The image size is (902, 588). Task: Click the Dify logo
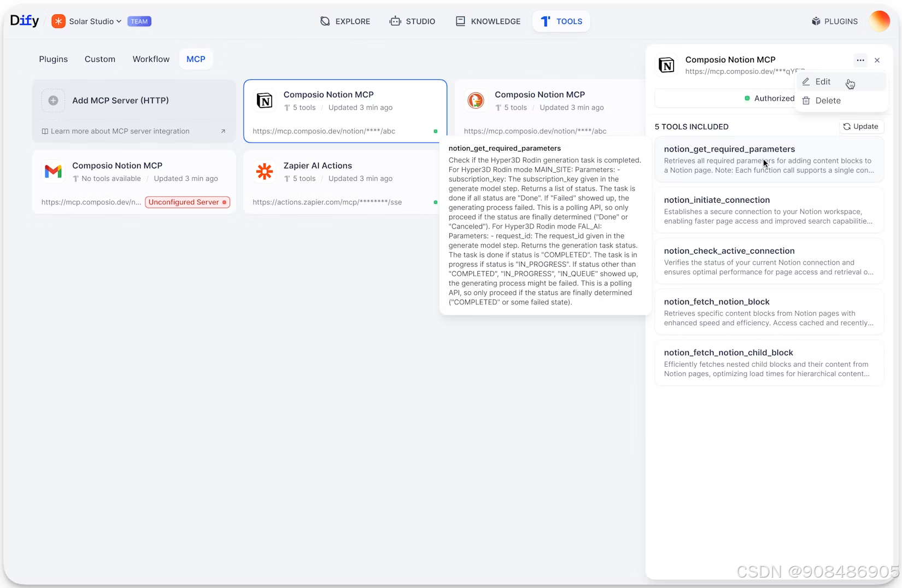(25, 21)
